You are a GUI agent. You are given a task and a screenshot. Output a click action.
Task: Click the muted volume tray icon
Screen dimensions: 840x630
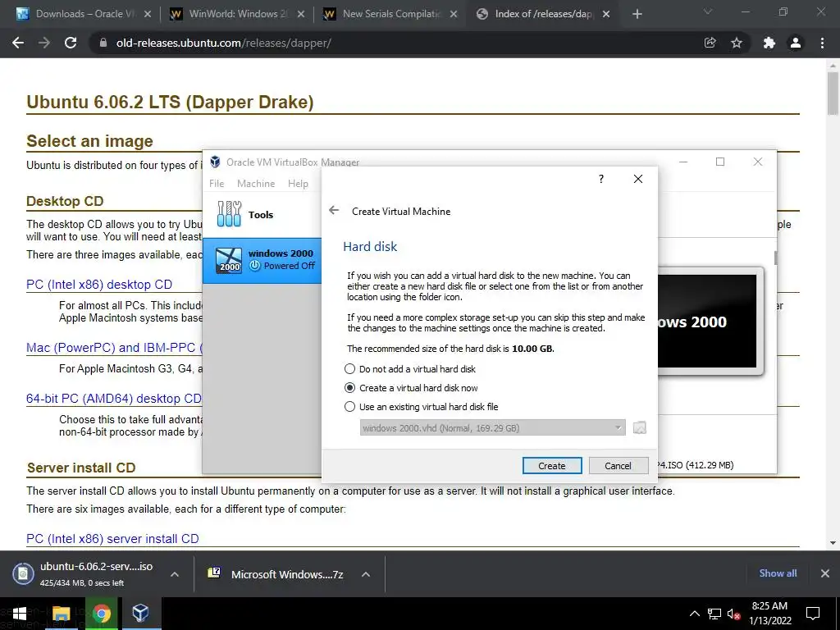coord(733,614)
